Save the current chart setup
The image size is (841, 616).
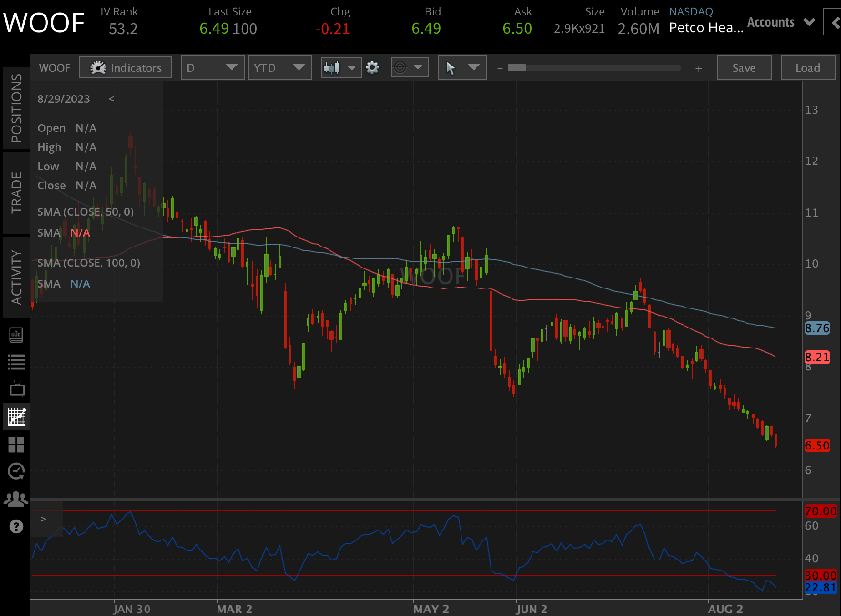point(744,68)
